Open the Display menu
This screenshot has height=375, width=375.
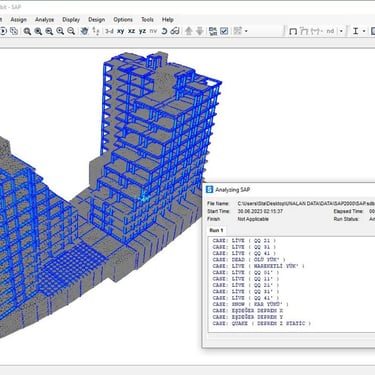pos(71,20)
